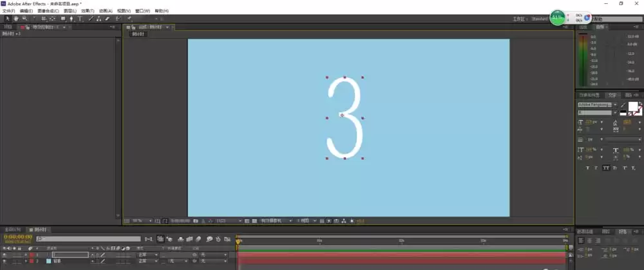The height and width of the screenshot is (270, 644).
Task: Hide layer 1 with eye toggle
Action: click(5, 255)
